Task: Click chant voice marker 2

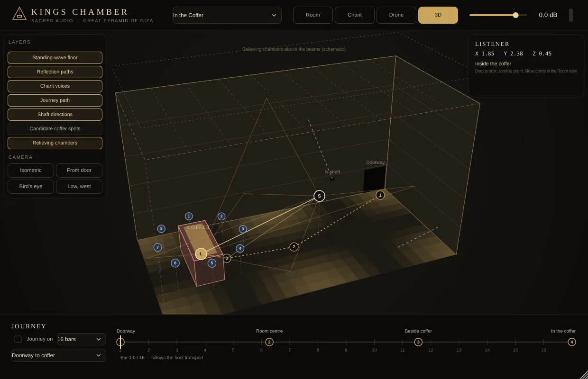Action: point(221,217)
